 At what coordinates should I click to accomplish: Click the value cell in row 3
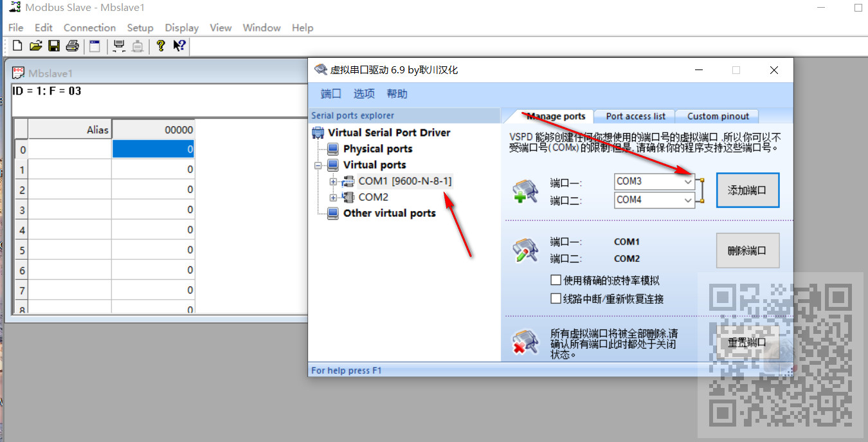[x=153, y=210]
